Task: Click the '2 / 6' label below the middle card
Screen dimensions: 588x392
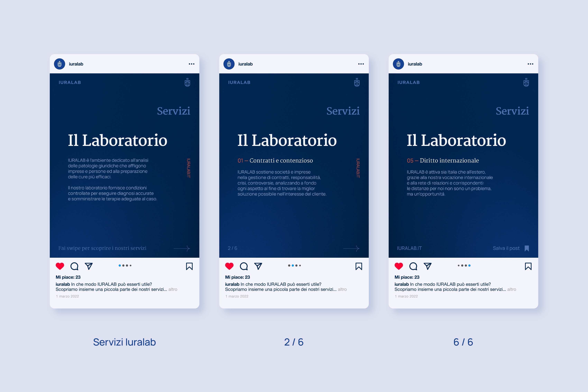Action: (294, 342)
